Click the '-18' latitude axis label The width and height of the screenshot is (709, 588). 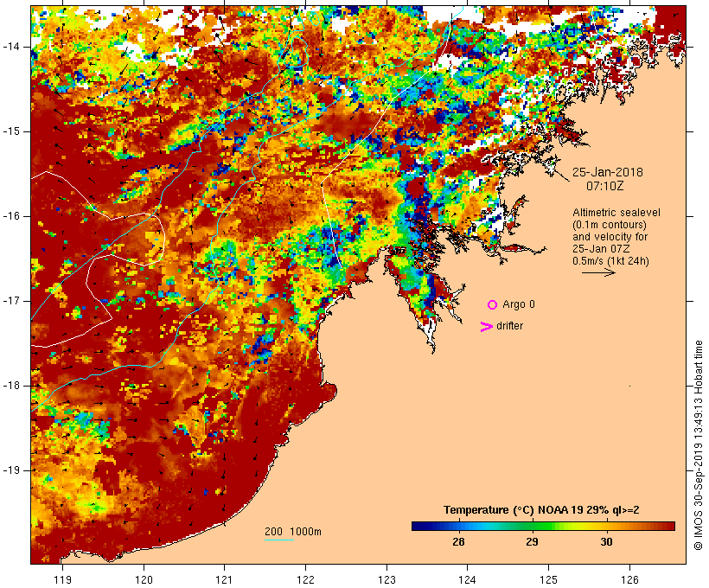(10, 386)
